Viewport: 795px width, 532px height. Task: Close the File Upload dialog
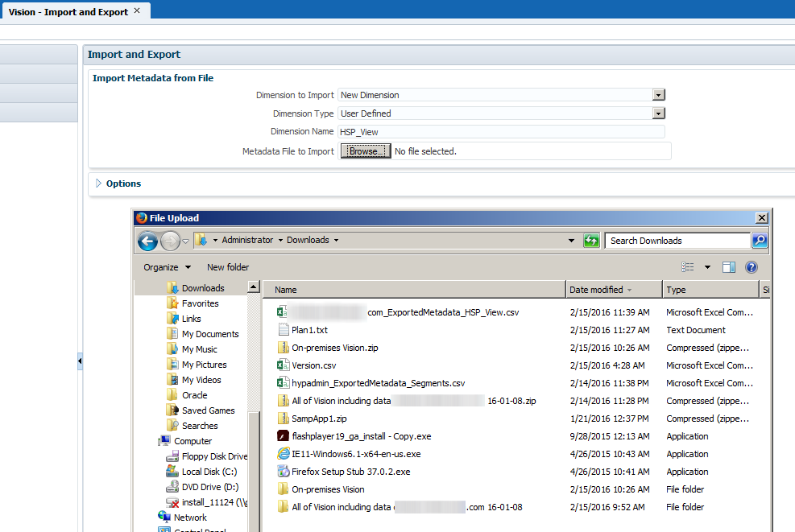(761, 218)
